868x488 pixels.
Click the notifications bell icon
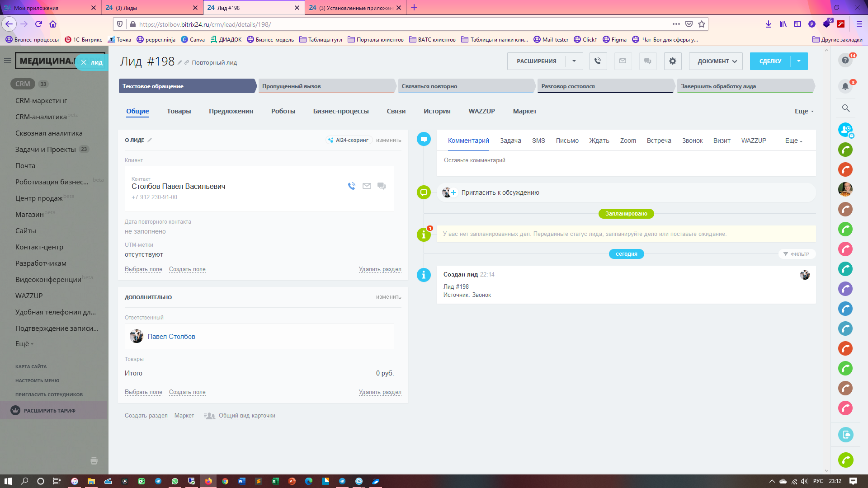845,86
